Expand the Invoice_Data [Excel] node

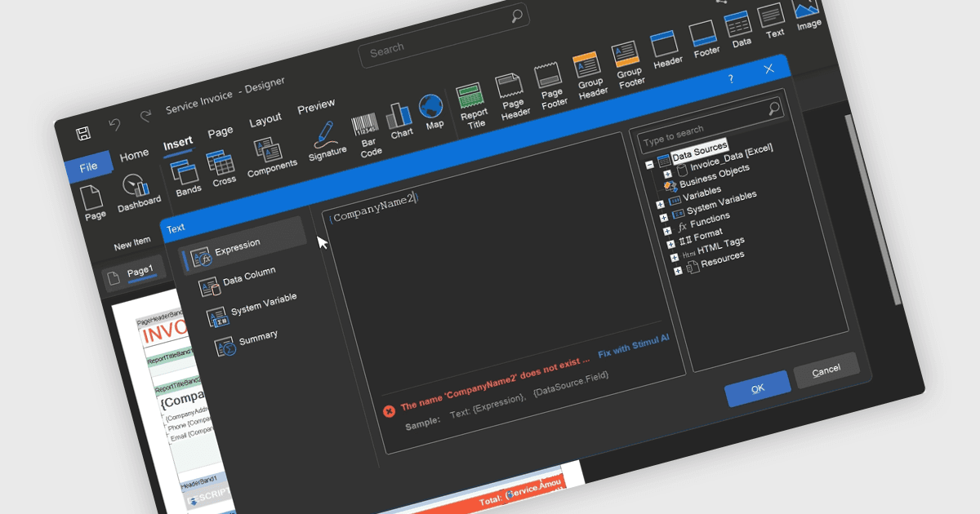[x=666, y=174]
